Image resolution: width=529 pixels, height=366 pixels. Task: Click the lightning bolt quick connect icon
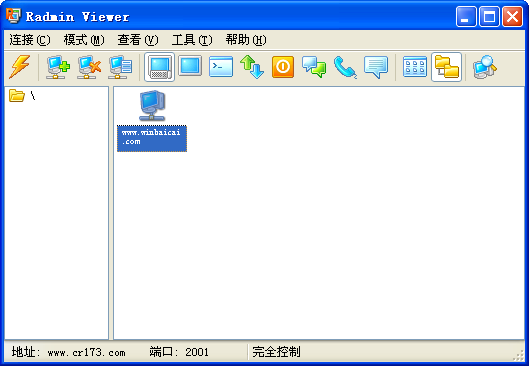click(20, 66)
